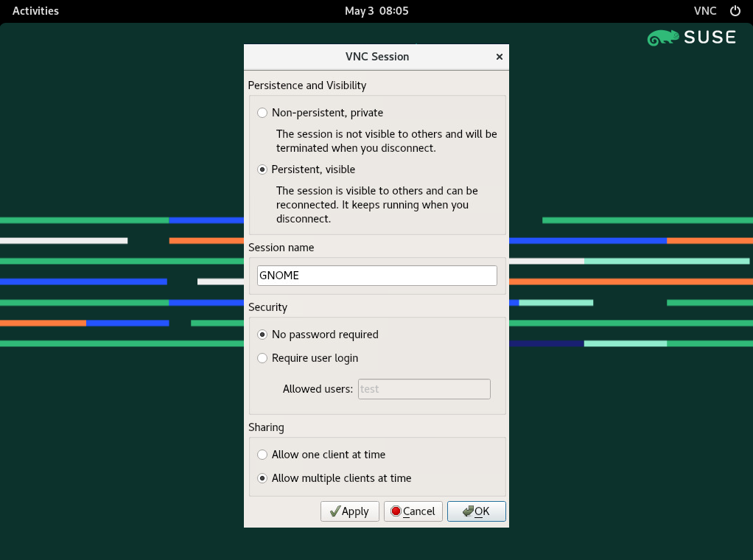Screen dimensions: 753x560
Task: Select Non-persistent, private session option
Action: point(262,113)
